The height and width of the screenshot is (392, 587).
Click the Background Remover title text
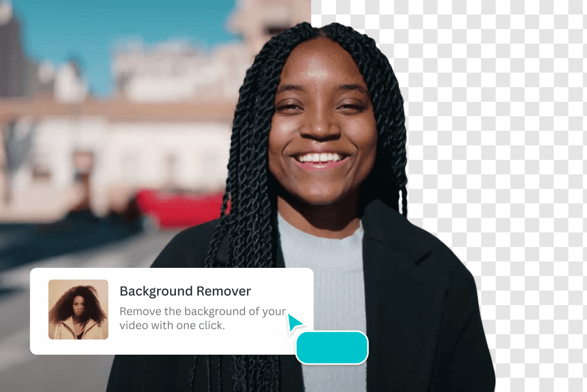point(185,291)
